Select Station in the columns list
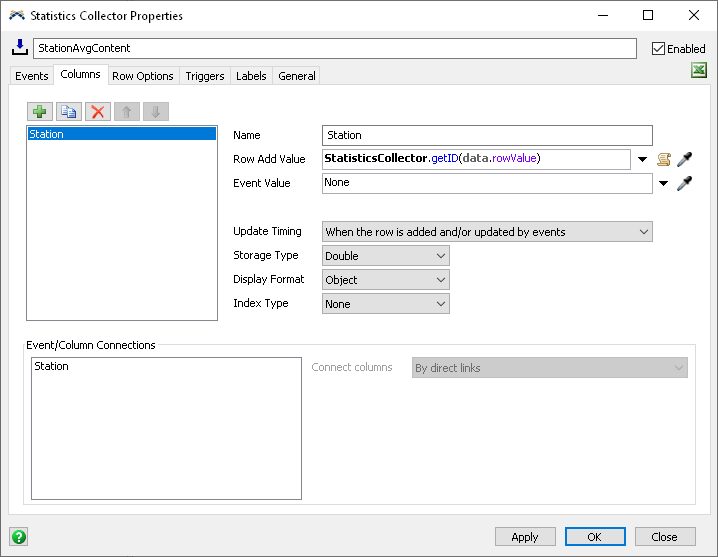Screen dimensions: 718x557 click(x=121, y=134)
